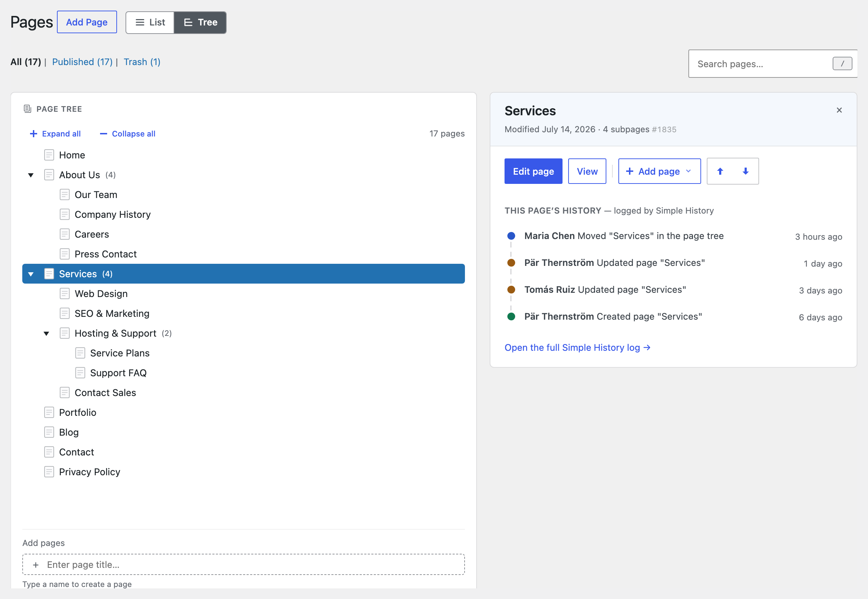Click the Web Design page icon
The image size is (868, 599).
(x=65, y=293)
